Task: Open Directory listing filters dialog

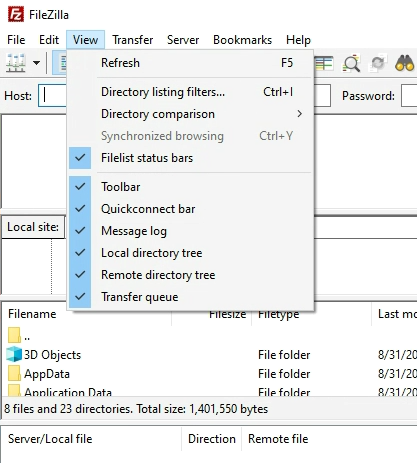Action: [190, 92]
